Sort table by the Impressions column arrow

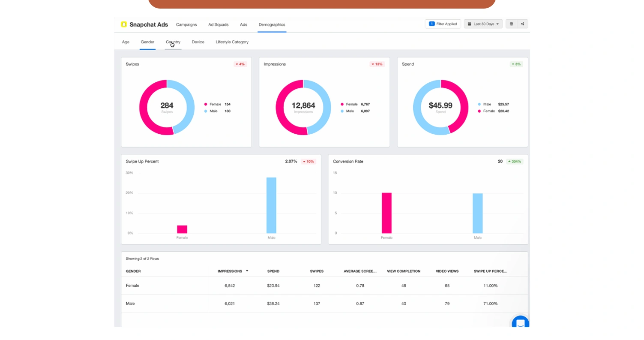click(247, 271)
